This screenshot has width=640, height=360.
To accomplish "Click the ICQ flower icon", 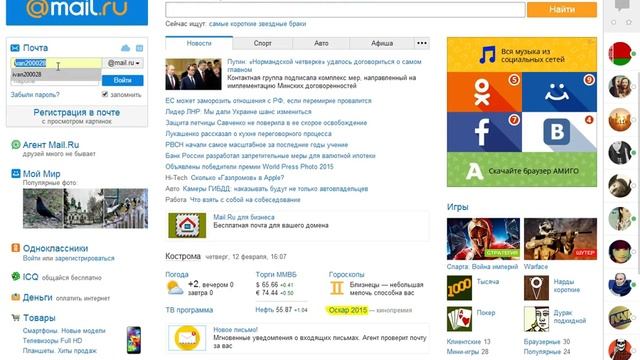I will click(x=16, y=276).
